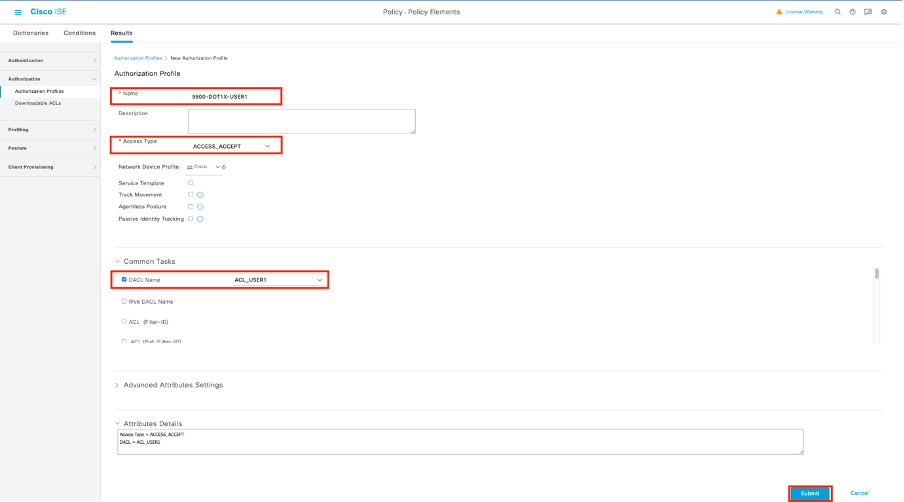Screen dimensions: 904x502
Task: Click inside the Description text area
Action: tap(302, 121)
